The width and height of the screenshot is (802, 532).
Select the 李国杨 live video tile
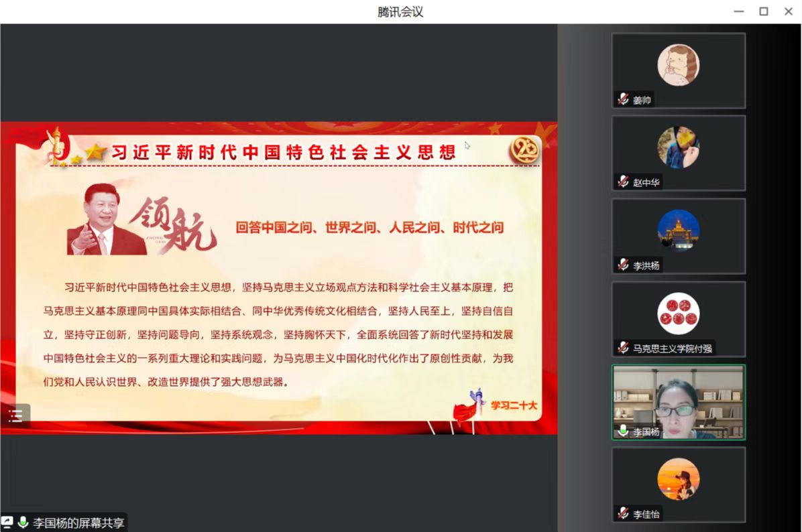click(x=678, y=401)
